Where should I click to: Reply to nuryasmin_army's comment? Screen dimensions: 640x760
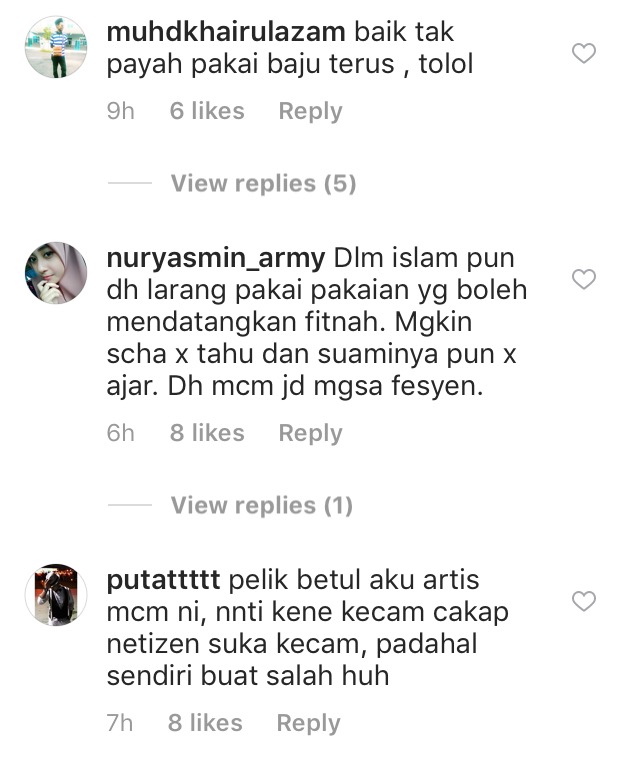point(310,433)
